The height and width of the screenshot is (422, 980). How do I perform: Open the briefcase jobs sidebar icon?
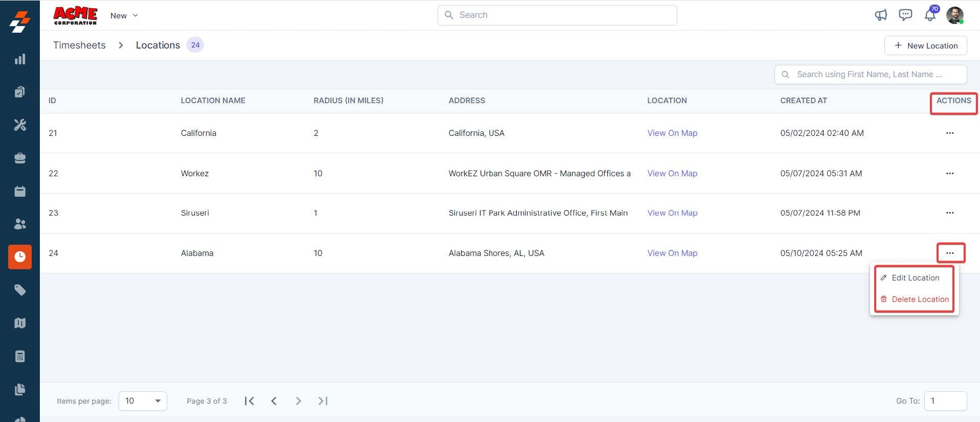pos(20,158)
